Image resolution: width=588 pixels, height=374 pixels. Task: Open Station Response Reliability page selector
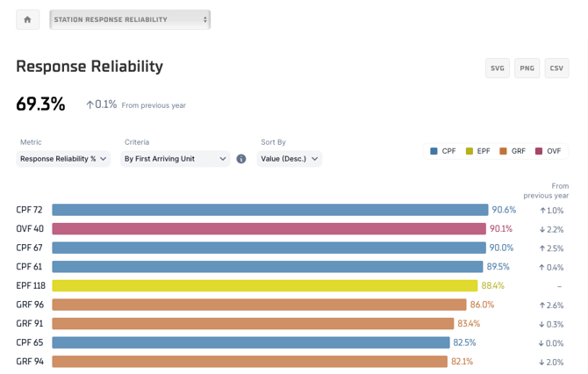pos(130,19)
